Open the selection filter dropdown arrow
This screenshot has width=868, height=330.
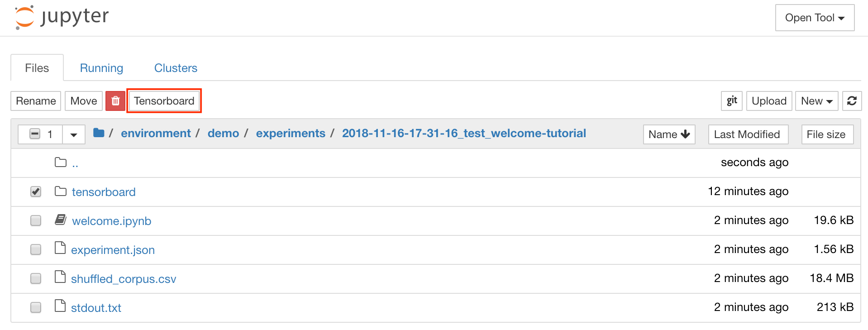point(74,134)
